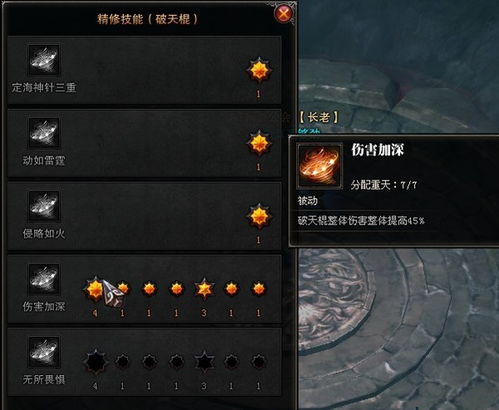Activate the dark six-pointed star in 无所畏惧 row
The height and width of the screenshot is (410, 499).
point(204,362)
